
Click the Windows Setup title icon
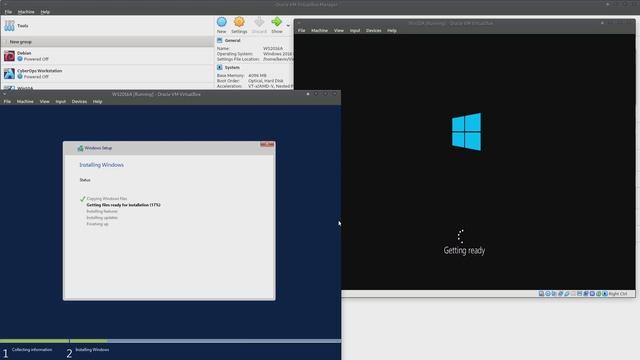click(80, 148)
